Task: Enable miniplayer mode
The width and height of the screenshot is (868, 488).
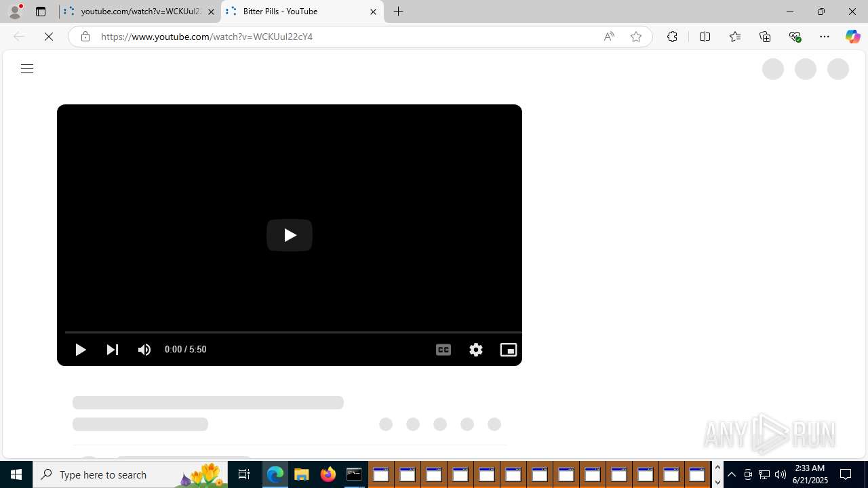Action: click(x=508, y=350)
